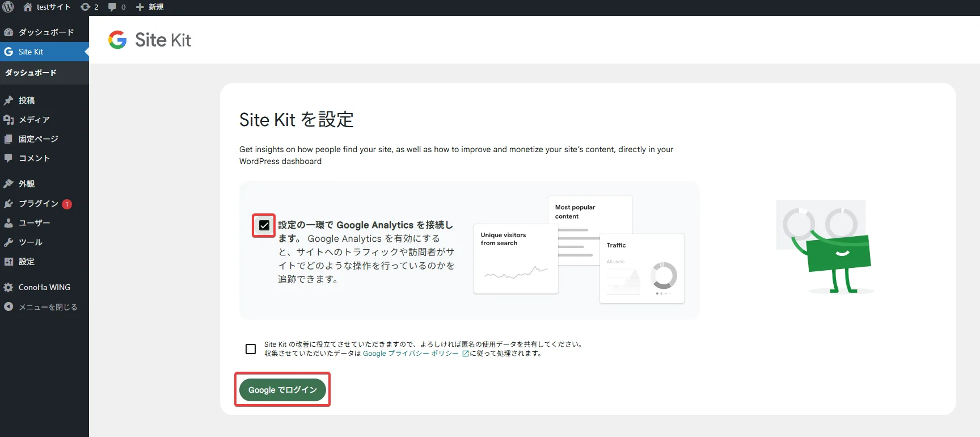980x437 pixels.
Task: Click the wrench icon beside ツール
Action: (x=9, y=242)
